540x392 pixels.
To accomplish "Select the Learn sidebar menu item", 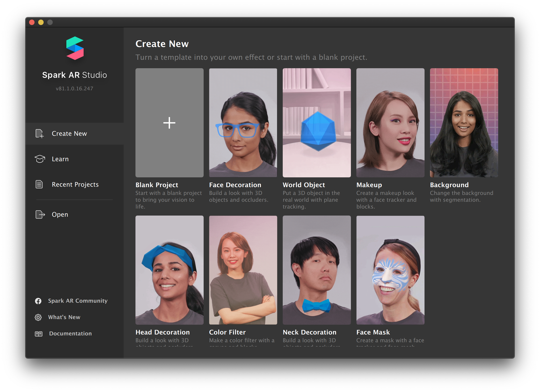I will 60,159.
